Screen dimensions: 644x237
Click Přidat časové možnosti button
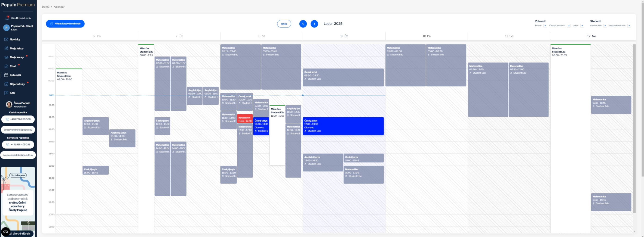[x=65, y=24]
